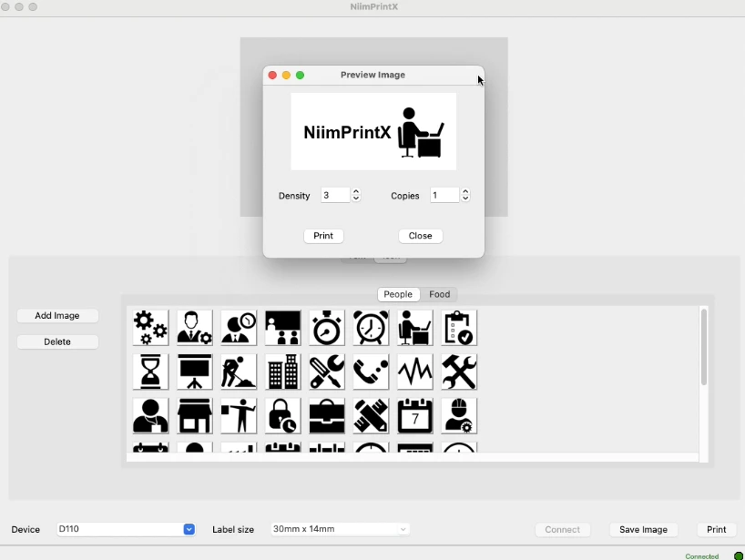Close Preview Image window via red button
745x560 pixels.
pos(272,75)
